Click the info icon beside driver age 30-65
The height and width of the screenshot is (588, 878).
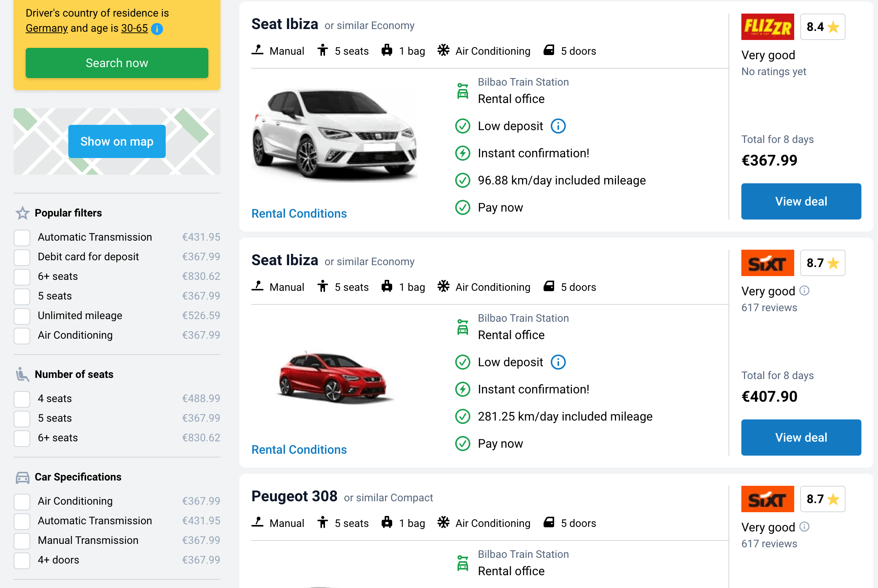[x=157, y=28]
